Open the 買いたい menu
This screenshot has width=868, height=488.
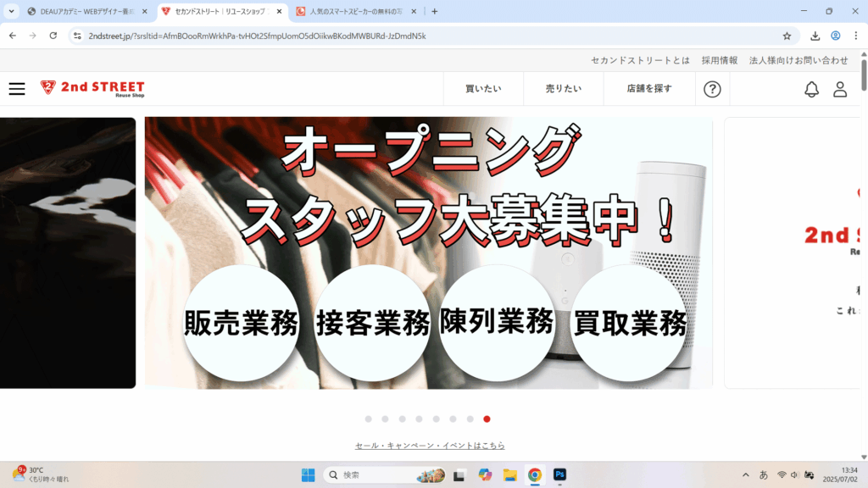pyautogui.click(x=483, y=89)
